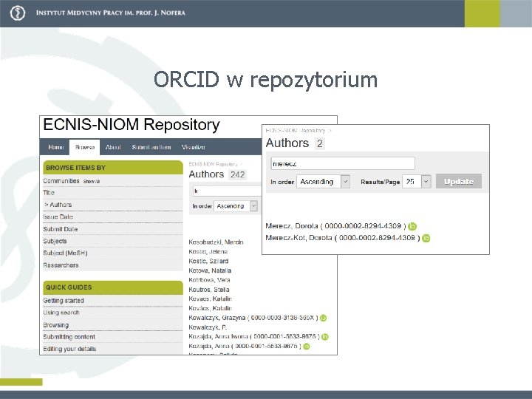
Task: Click the ECNIS-NIOM Repository title
Action: point(132,125)
